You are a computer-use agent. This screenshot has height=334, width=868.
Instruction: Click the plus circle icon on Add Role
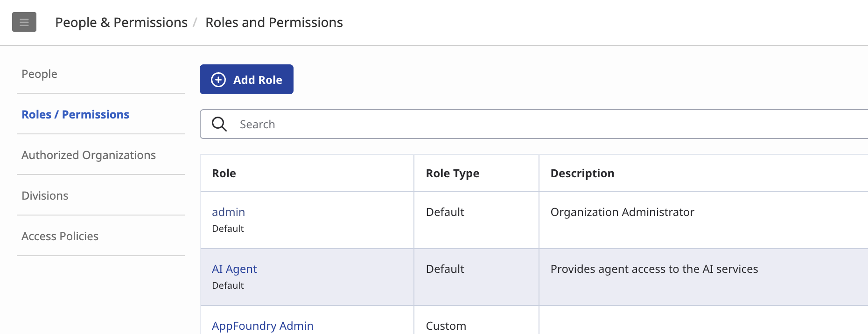pyautogui.click(x=218, y=80)
